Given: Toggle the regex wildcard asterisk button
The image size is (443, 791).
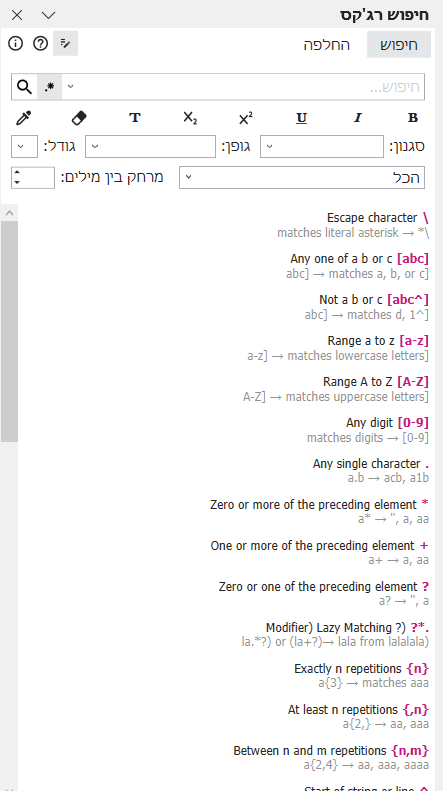Looking at the screenshot, I should (49, 87).
